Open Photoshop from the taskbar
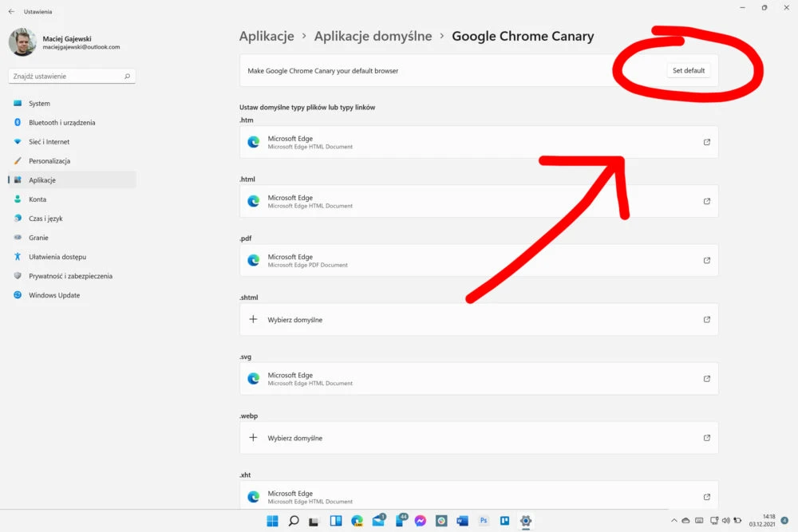The image size is (798, 532). click(x=484, y=520)
